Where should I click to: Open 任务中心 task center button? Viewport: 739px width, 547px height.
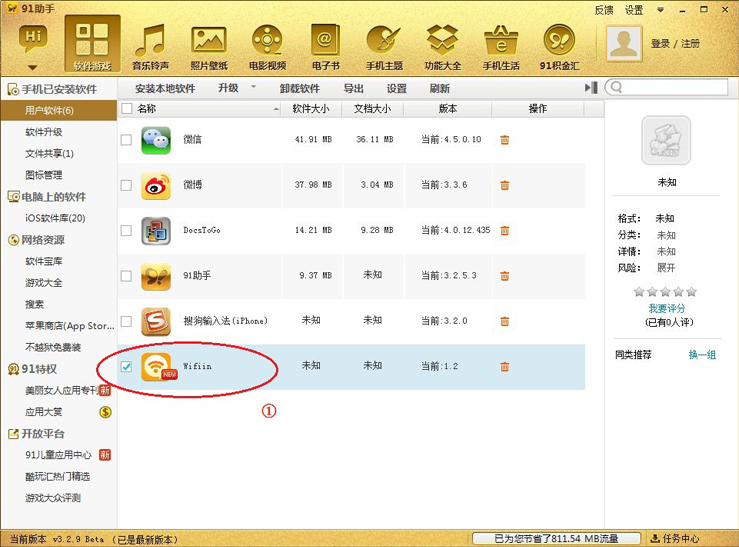(675, 538)
